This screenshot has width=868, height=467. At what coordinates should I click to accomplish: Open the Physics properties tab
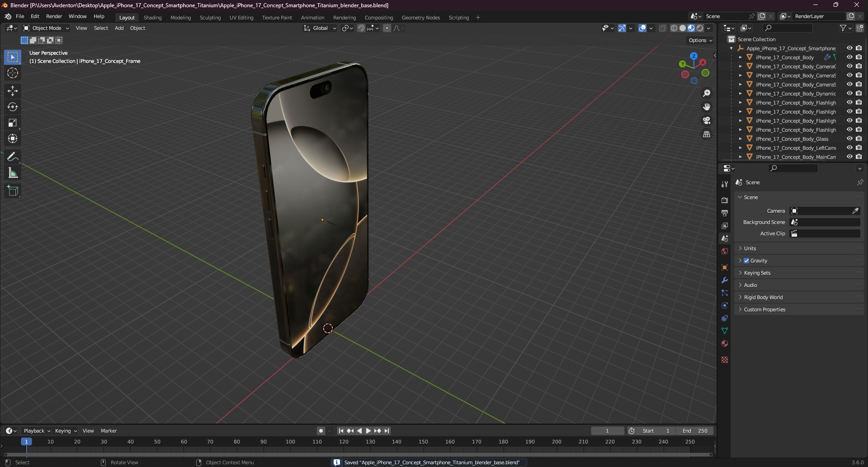[x=725, y=305]
